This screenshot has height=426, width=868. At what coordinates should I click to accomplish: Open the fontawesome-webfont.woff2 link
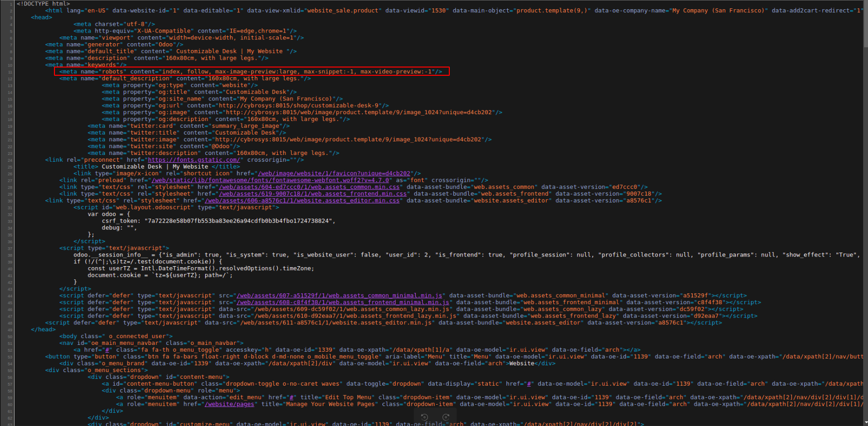click(270, 180)
